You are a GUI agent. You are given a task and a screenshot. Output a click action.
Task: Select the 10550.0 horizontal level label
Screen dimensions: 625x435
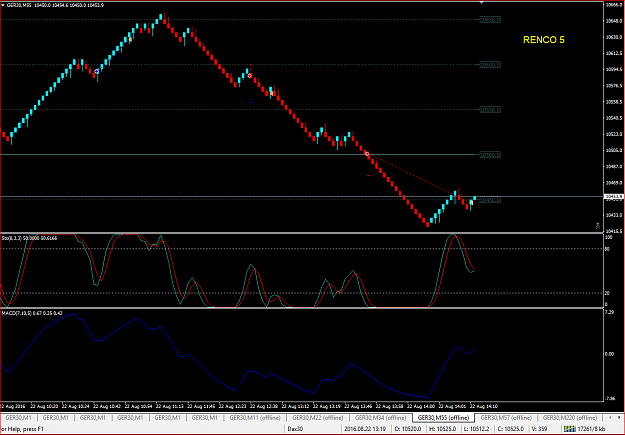[490, 110]
